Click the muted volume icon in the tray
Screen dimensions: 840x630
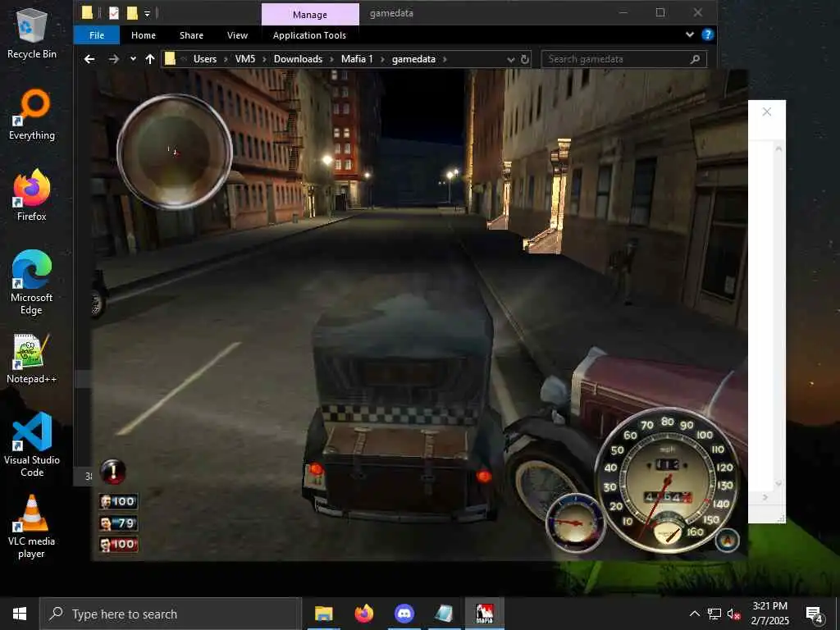(734, 614)
